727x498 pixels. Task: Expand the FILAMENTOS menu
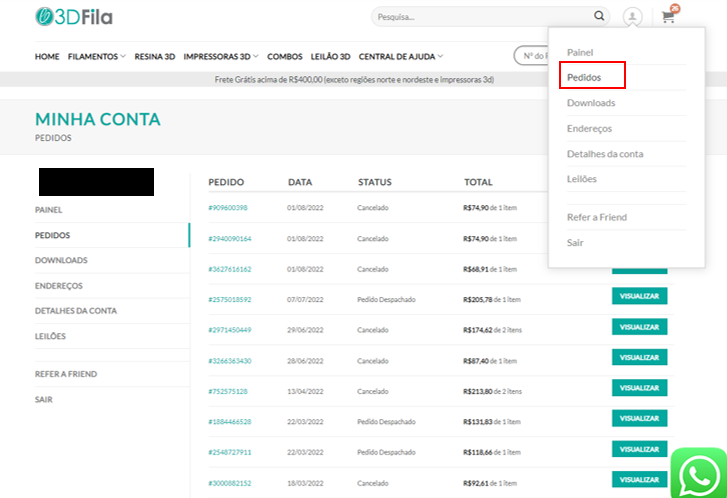tap(96, 57)
